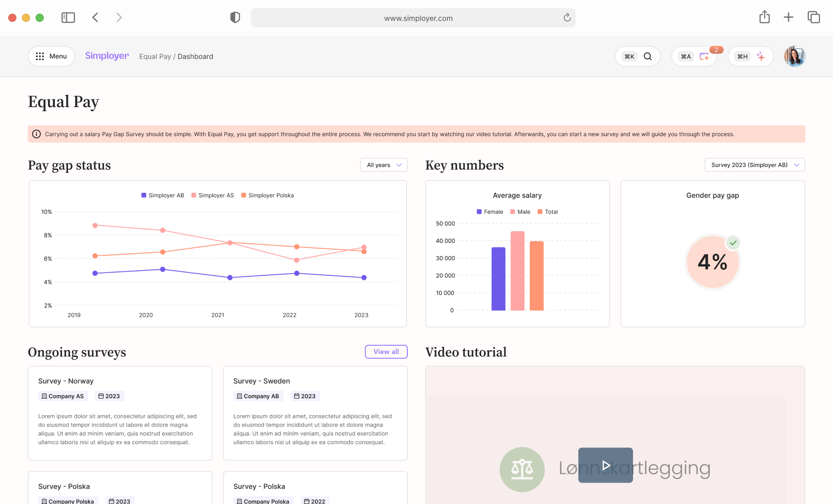Click the Company AB building icon on Survey - Sweden

tap(240, 396)
